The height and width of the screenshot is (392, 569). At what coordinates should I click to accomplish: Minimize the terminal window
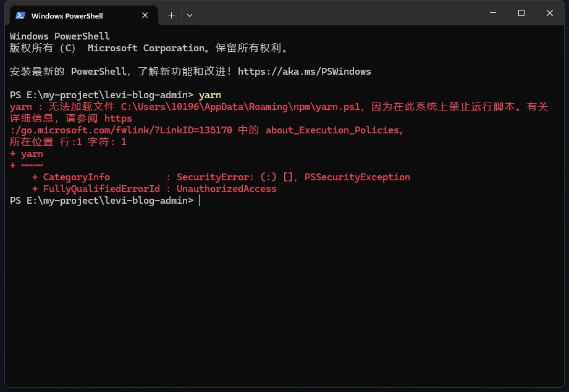[493, 13]
